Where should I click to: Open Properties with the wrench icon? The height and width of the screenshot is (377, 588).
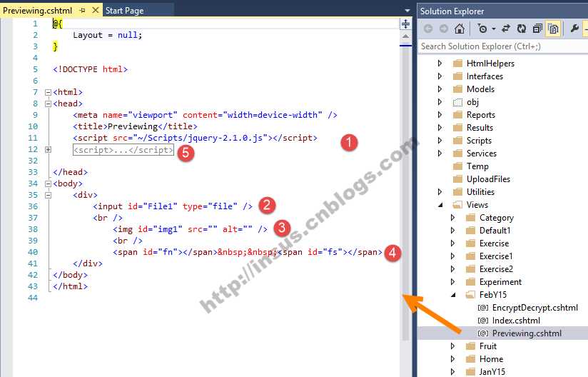(574, 29)
